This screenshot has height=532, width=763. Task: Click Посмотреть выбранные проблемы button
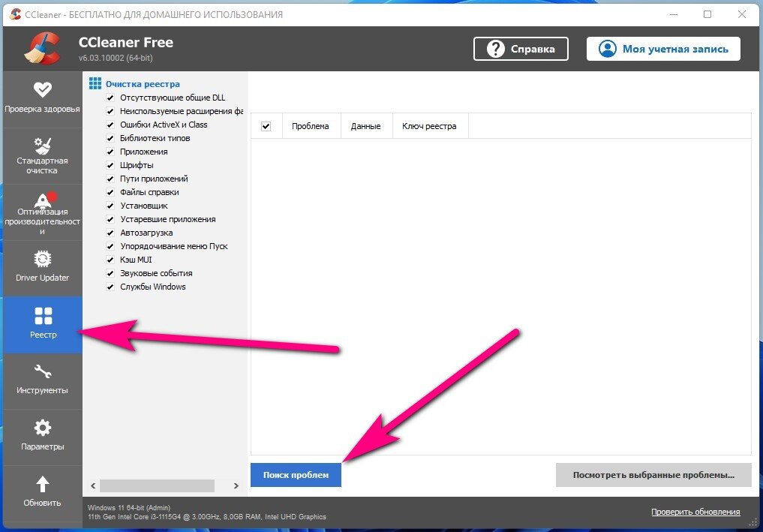[653, 474]
